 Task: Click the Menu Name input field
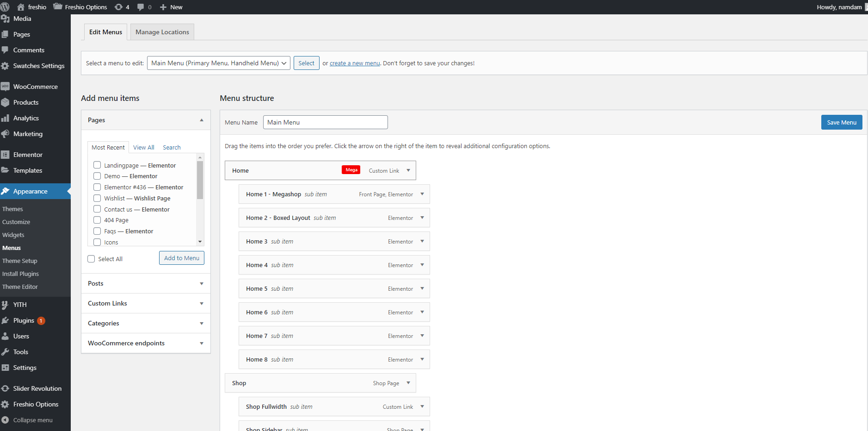pos(325,122)
